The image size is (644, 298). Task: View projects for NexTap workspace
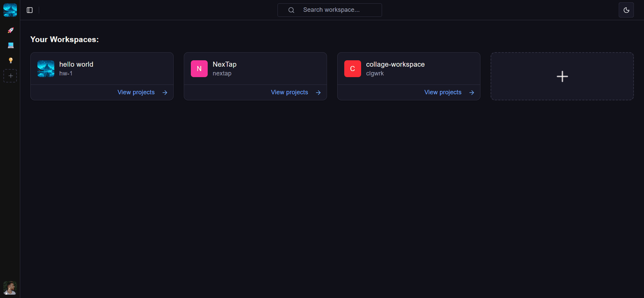pyautogui.click(x=290, y=92)
